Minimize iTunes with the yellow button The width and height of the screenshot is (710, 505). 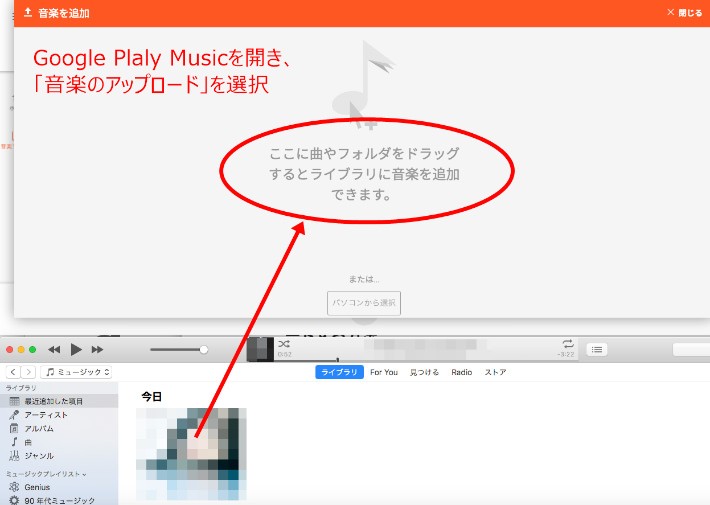[x=21, y=349]
